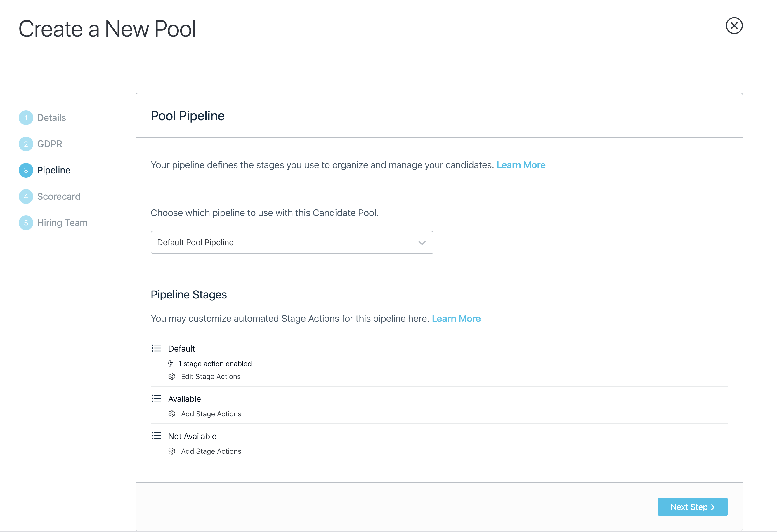The height and width of the screenshot is (532, 777).
Task: Click the gear icon beside Edit Stage Actions
Action: coord(172,376)
